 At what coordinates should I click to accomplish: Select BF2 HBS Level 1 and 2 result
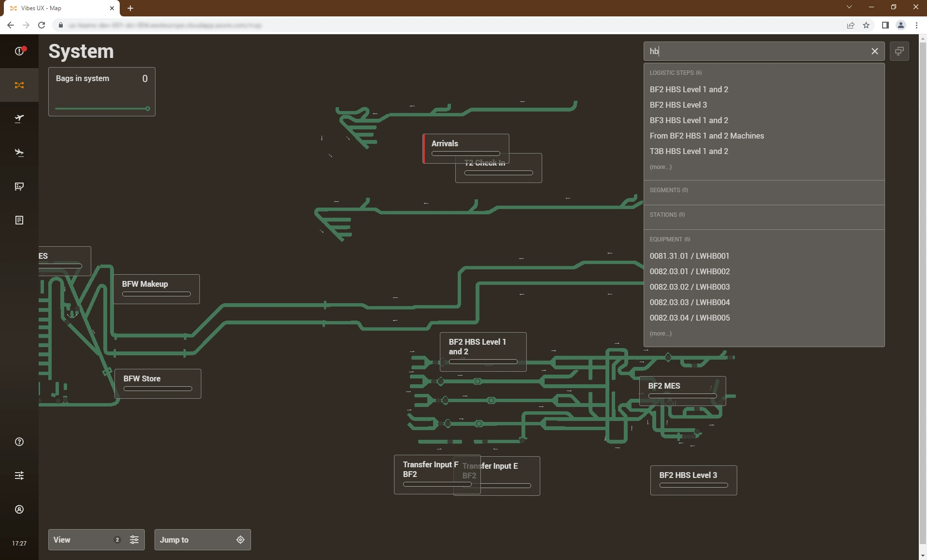[x=688, y=89]
